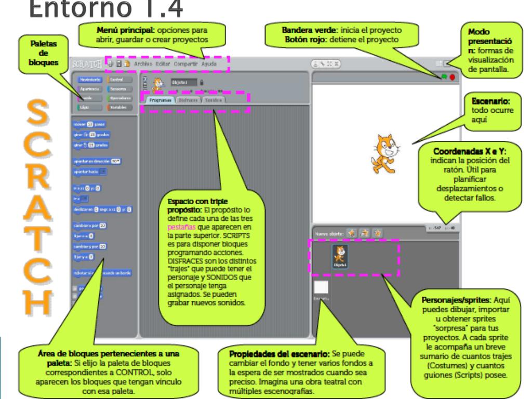Switch to the Disfraces tab
This screenshot has width=532, height=399.
coord(188,100)
